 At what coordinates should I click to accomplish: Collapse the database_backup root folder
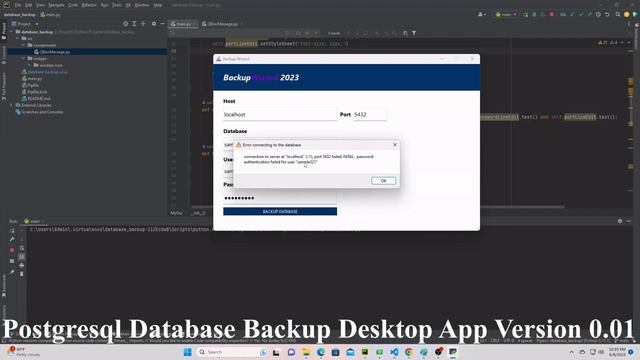12,31
